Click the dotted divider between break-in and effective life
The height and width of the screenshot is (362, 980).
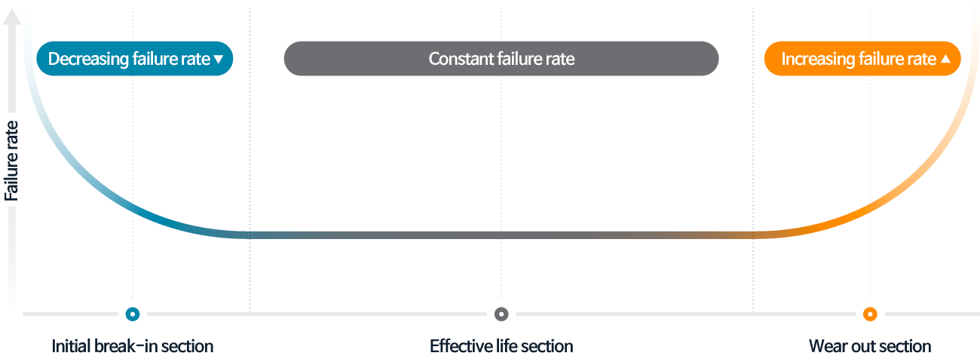[x=250, y=158]
